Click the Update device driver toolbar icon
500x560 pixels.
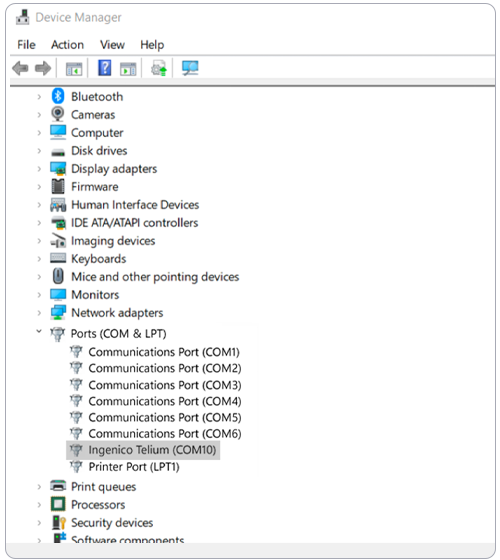click(159, 68)
